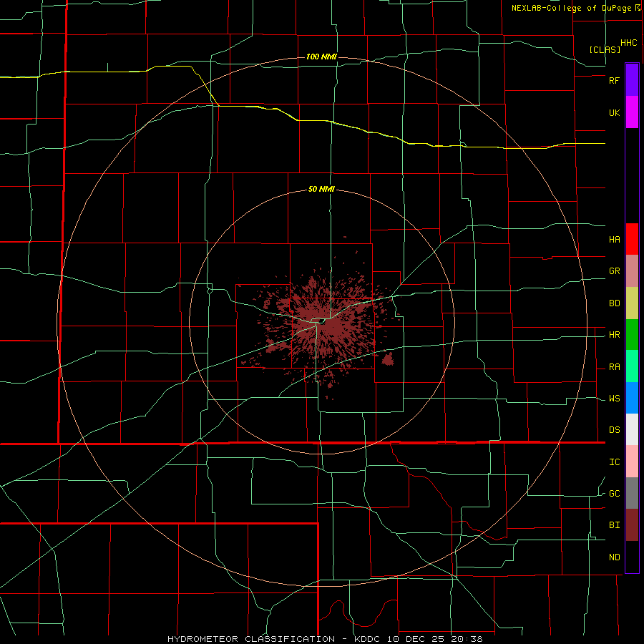The image size is (644, 644).
Task: Click the HHC product code label
Action: (629, 43)
